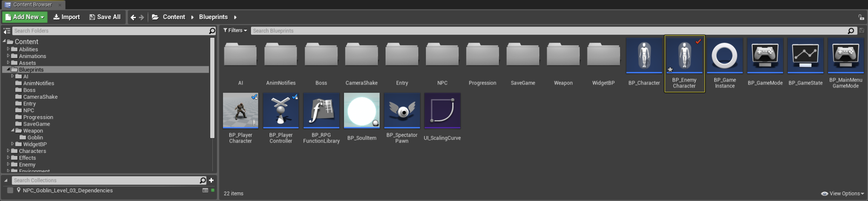Click the BP_RPG FunctionLibrary asset icon
This screenshot has width=868, height=201.
(x=321, y=110)
